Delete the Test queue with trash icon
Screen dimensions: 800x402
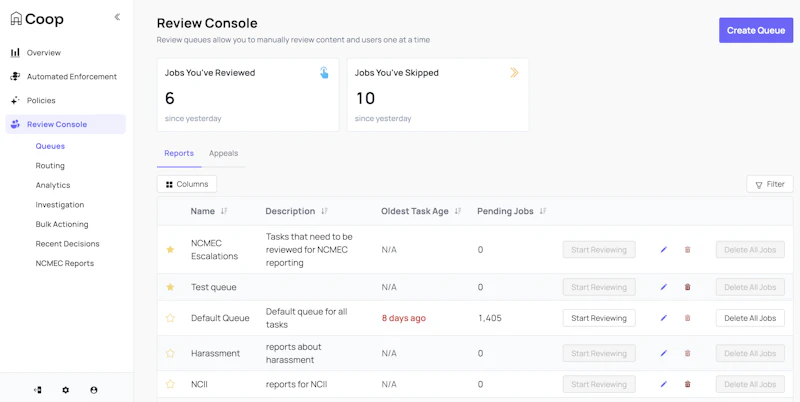687,287
